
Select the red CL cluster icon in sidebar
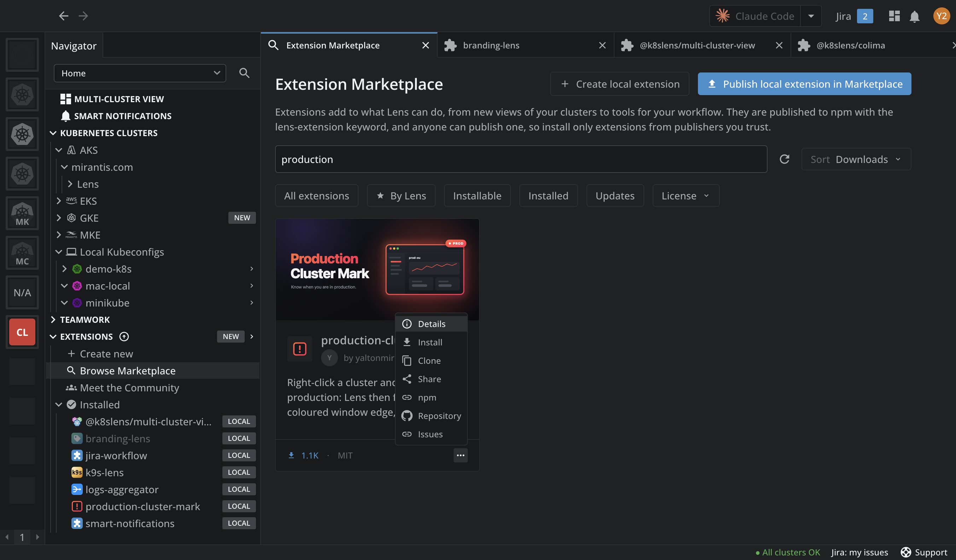[x=22, y=332]
